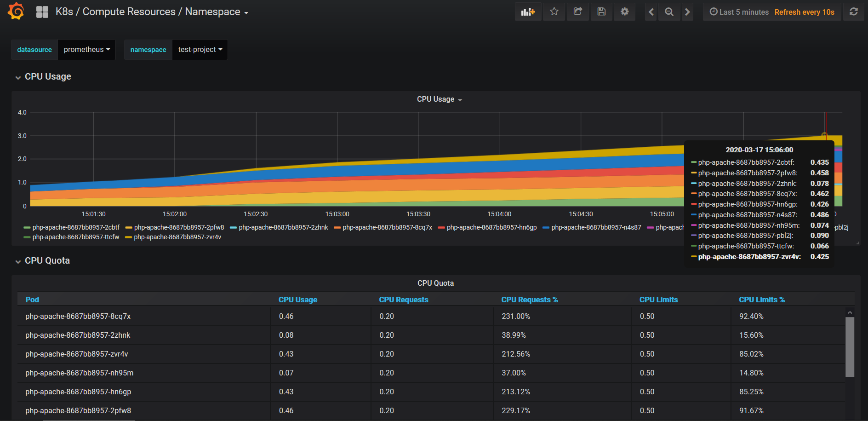
Task: Shift time range backward
Action: pos(651,12)
